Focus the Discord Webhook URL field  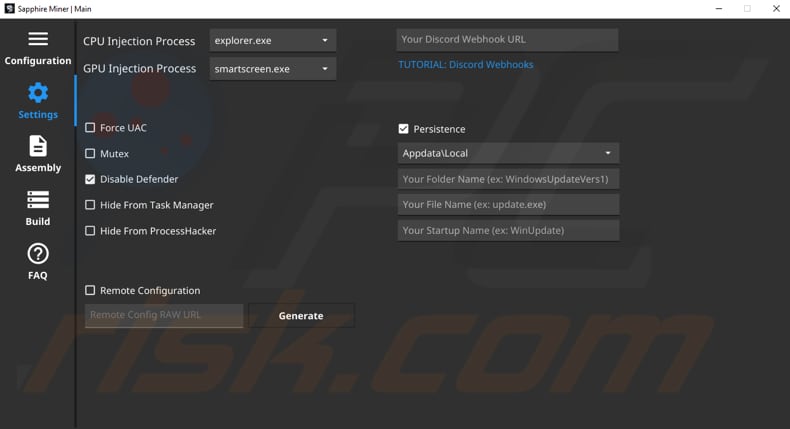click(x=507, y=40)
